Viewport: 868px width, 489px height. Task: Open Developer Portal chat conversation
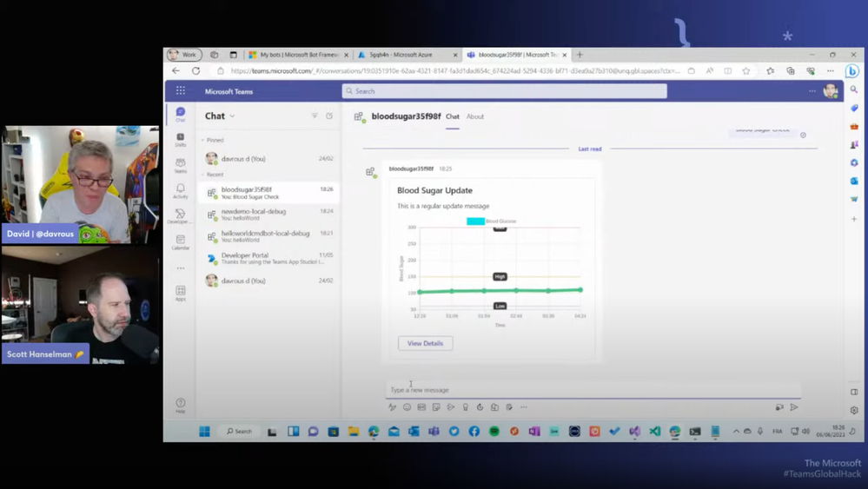pos(269,258)
